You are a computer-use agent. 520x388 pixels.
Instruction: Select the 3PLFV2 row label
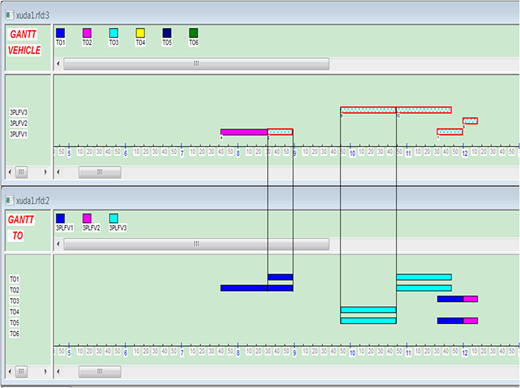[18, 123]
